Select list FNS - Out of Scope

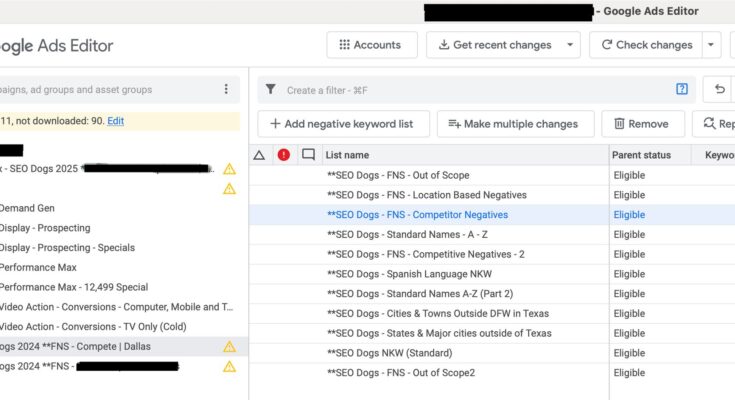tap(398, 175)
